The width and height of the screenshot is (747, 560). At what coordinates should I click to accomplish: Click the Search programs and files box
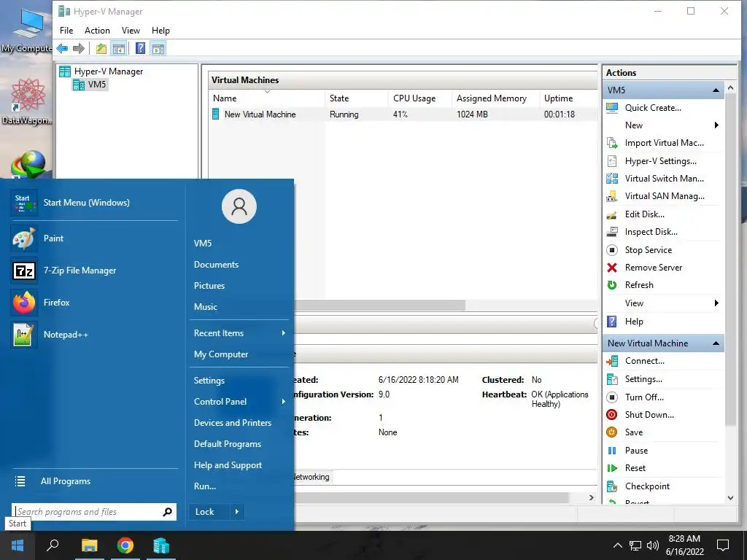point(93,512)
